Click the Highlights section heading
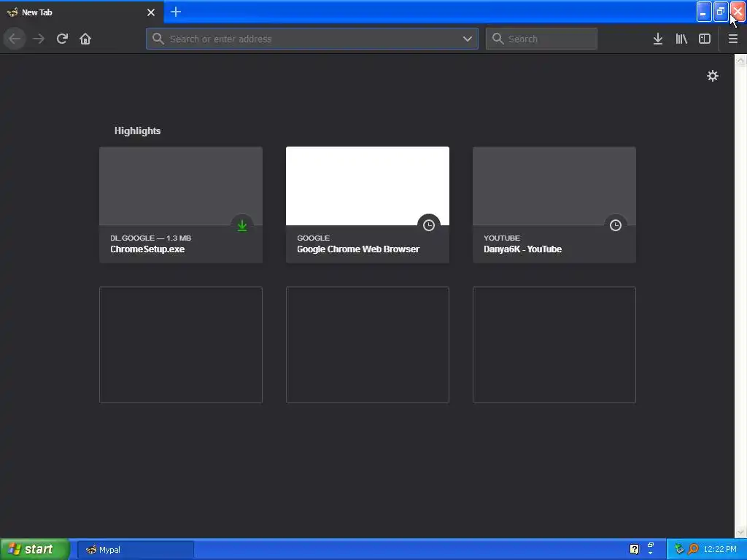Image resolution: width=747 pixels, height=560 pixels. click(137, 131)
